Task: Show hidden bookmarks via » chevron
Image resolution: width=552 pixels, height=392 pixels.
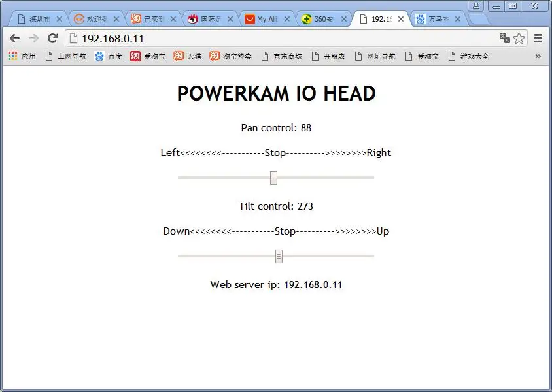Action: pos(538,56)
